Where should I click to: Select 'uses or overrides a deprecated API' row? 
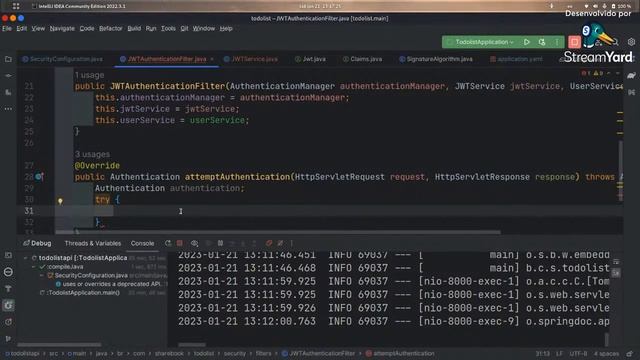(111, 284)
